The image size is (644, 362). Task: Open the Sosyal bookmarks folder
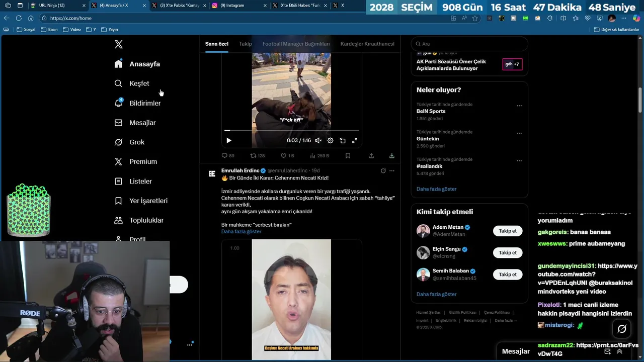[x=26, y=30]
